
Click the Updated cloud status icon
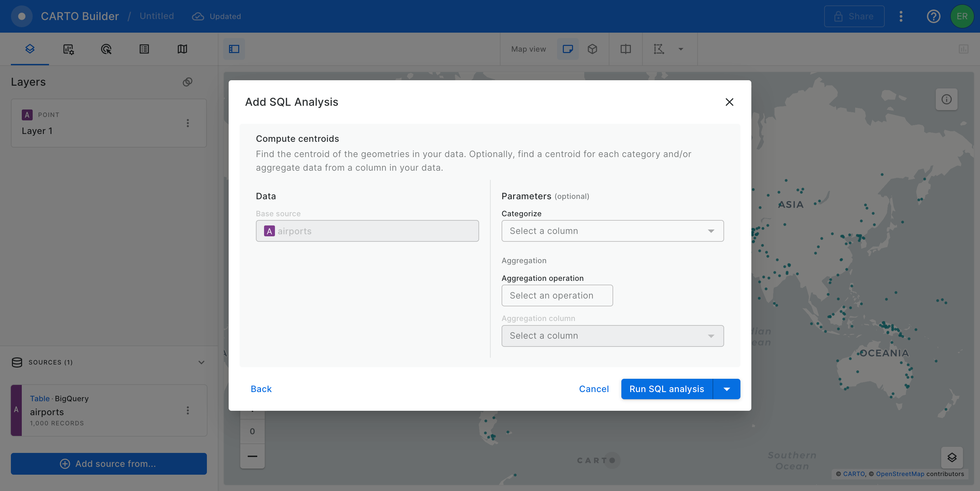[198, 16]
